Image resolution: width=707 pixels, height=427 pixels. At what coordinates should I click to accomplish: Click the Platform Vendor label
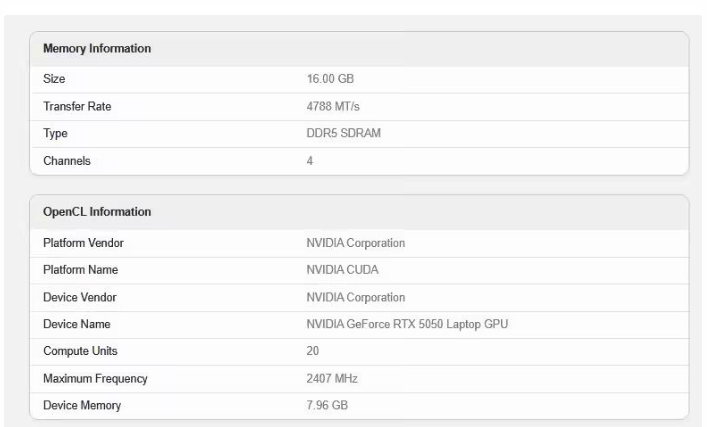click(x=83, y=243)
